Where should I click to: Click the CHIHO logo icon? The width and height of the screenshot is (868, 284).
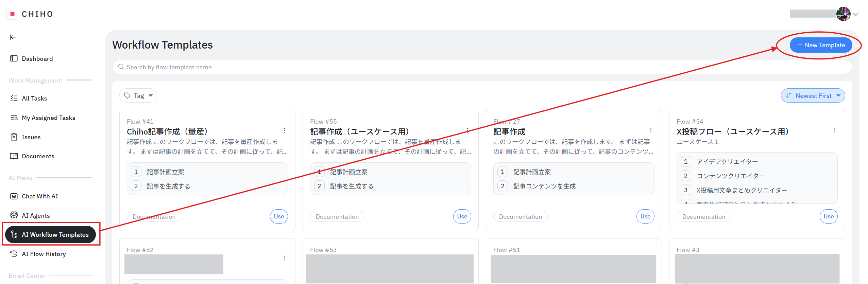[13, 14]
